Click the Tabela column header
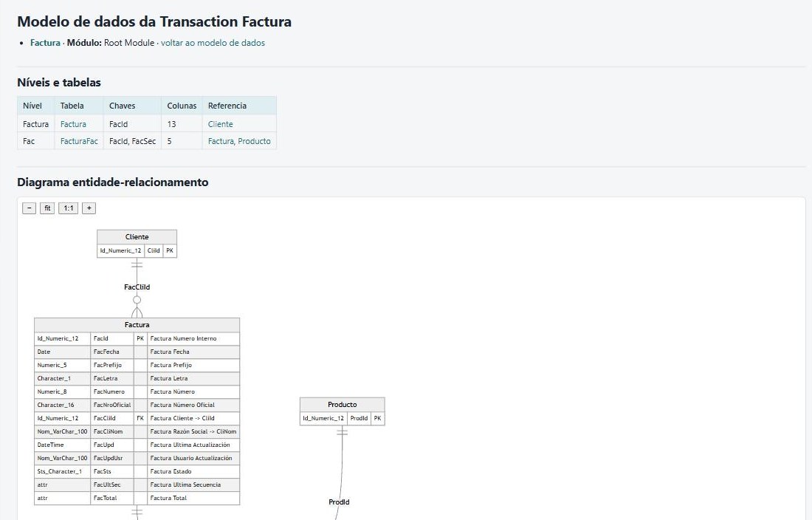812x520 pixels. [72, 106]
